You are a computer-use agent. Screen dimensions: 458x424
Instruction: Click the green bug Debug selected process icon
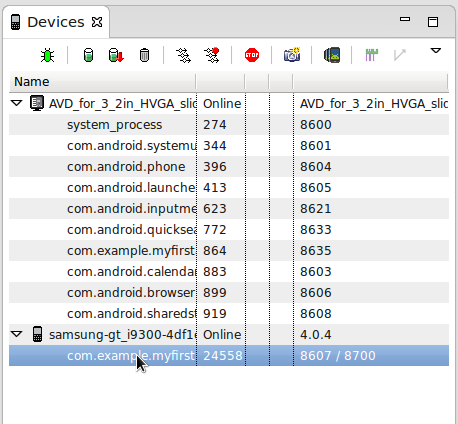pyautogui.click(x=47, y=55)
